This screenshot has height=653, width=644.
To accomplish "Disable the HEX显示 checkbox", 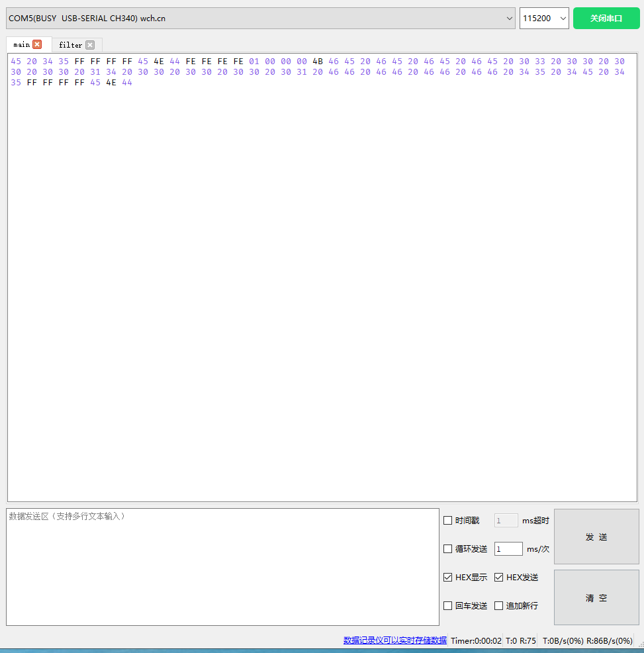I will pos(448,577).
